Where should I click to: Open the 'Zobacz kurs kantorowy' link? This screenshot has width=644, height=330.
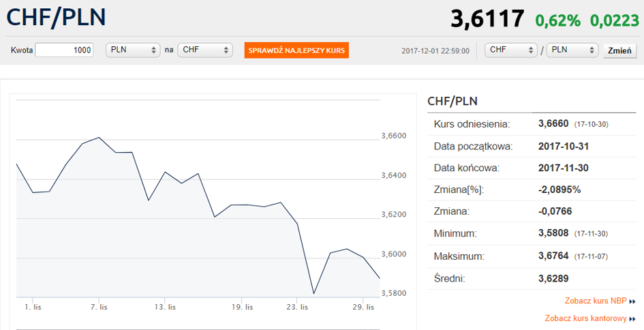(x=585, y=318)
